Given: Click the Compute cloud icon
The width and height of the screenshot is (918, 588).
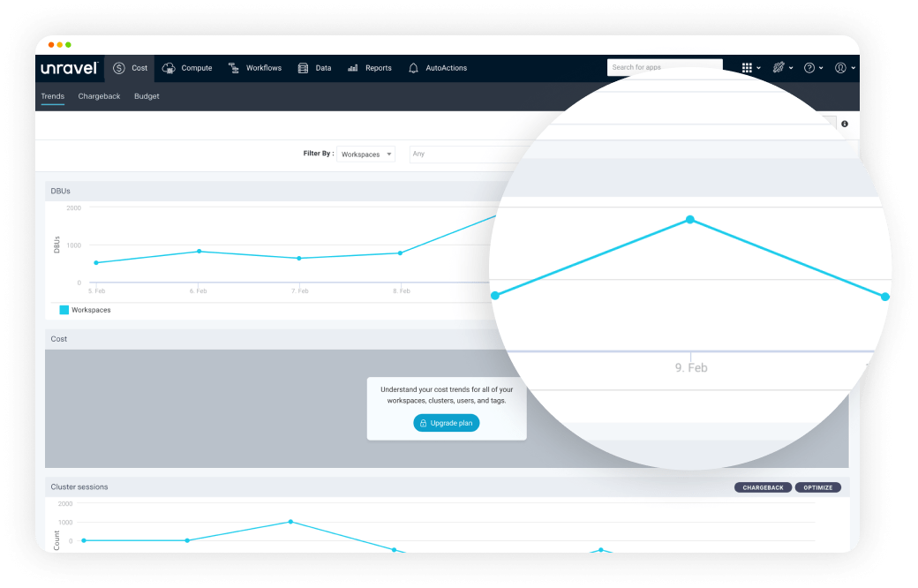Looking at the screenshot, I should pos(169,68).
